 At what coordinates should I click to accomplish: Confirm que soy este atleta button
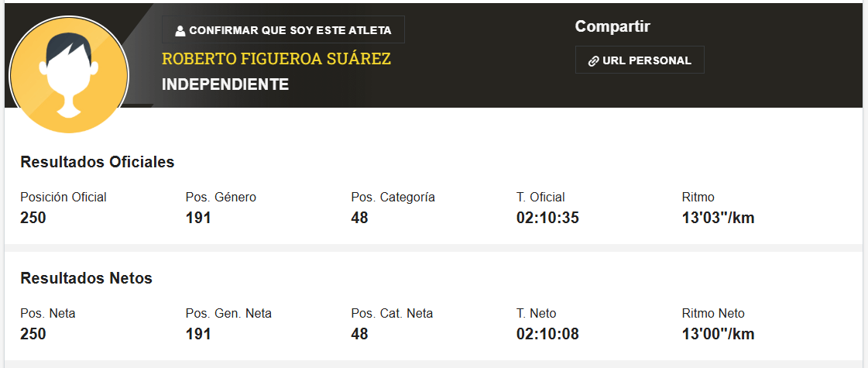(x=283, y=30)
